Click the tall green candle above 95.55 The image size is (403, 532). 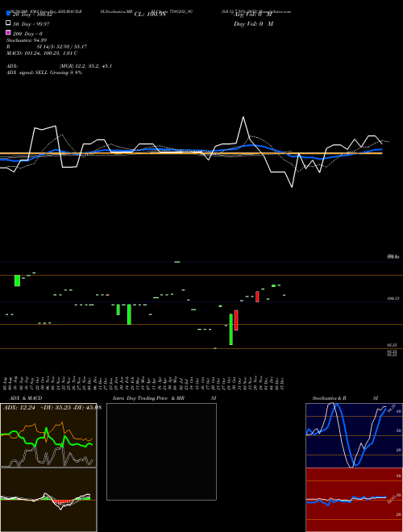231,329
